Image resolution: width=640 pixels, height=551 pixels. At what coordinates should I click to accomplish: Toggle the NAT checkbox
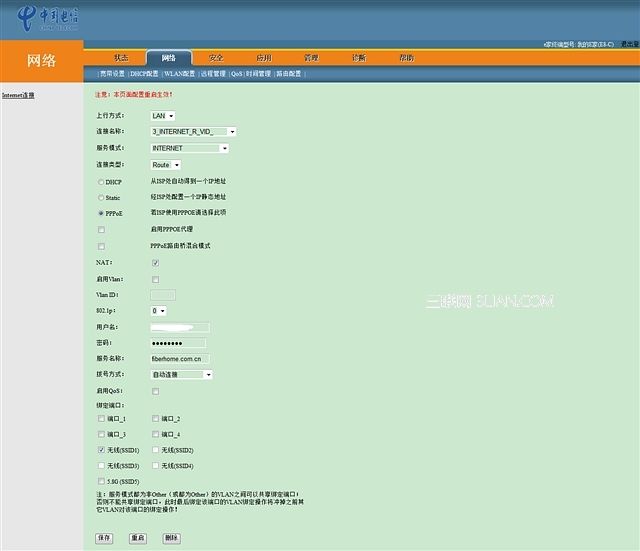coord(156,263)
